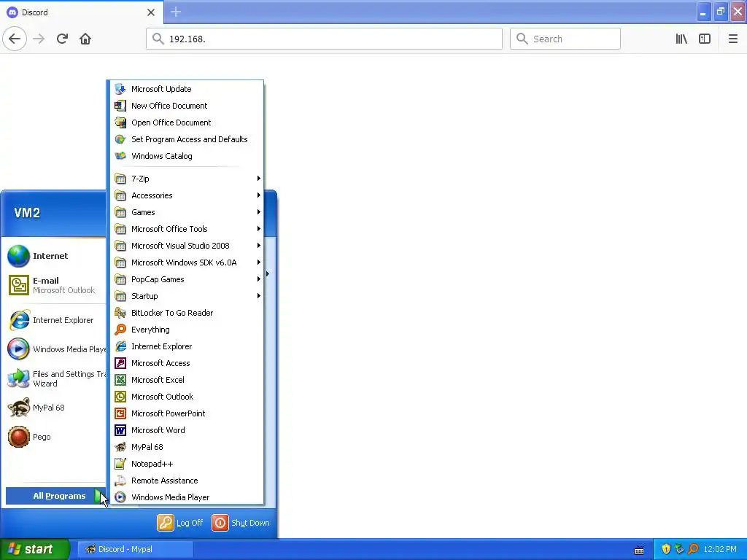Image resolution: width=747 pixels, height=560 pixels.
Task: Expand the PopCap Games submenu arrow
Action: pos(259,279)
